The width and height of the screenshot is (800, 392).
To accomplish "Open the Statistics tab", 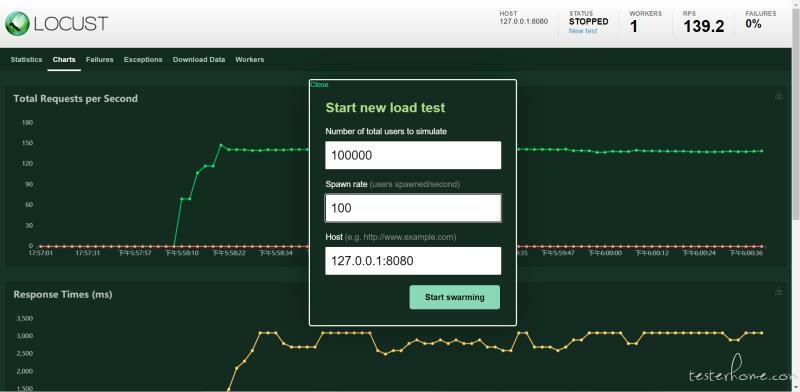I will 27,60.
